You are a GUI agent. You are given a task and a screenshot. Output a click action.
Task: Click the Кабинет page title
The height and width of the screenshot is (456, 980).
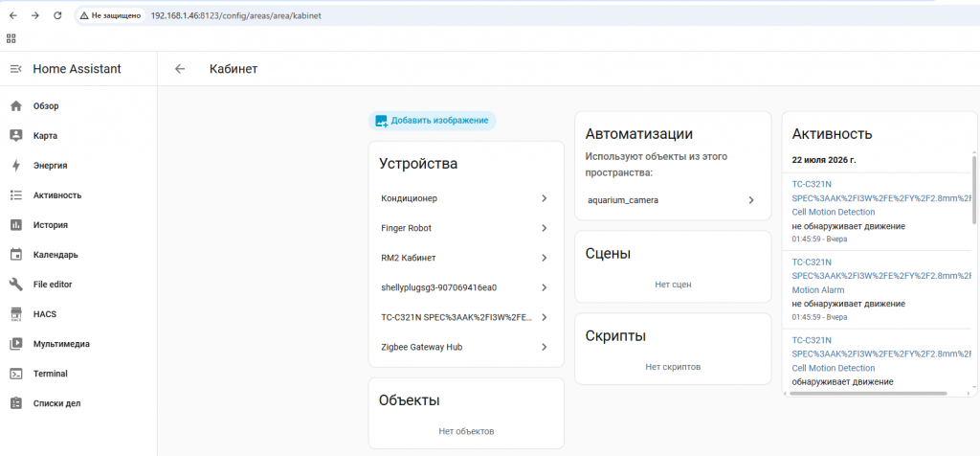coord(234,69)
